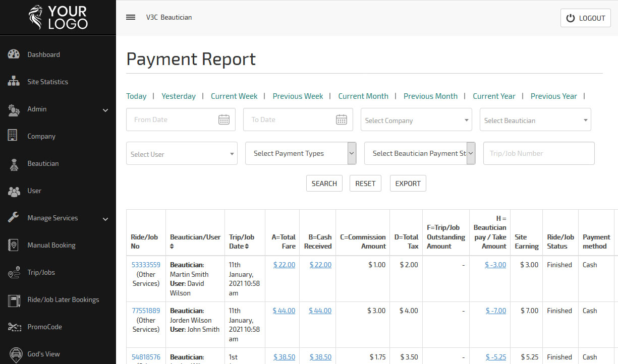
Task: Sort by Beautician/User column arrows
Action: tap(172, 246)
